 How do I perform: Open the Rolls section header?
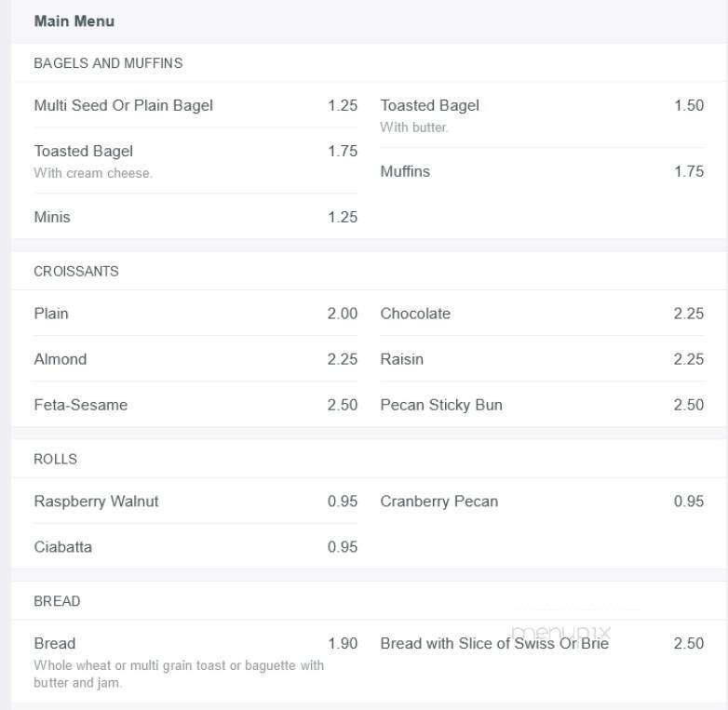(56, 460)
